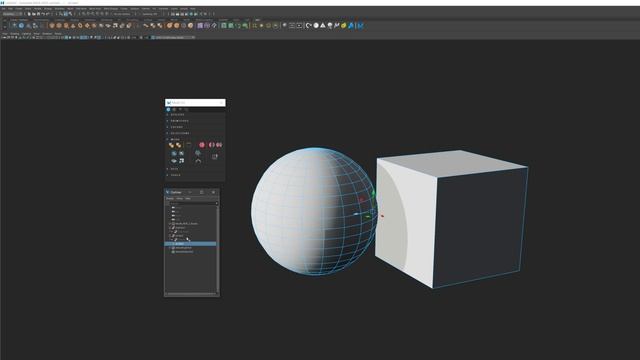Click the second orange icon in floating tool panel
640x360 pixels.
pyautogui.click(x=178, y=145)
